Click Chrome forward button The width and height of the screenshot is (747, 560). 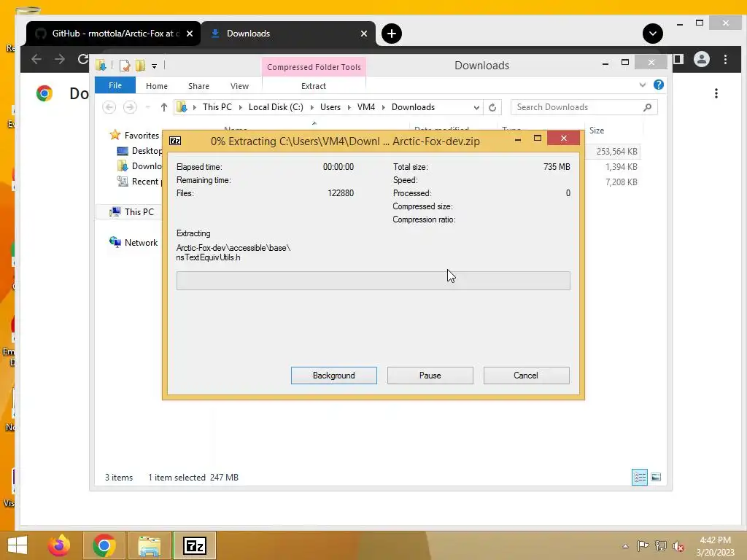point(60,59)
